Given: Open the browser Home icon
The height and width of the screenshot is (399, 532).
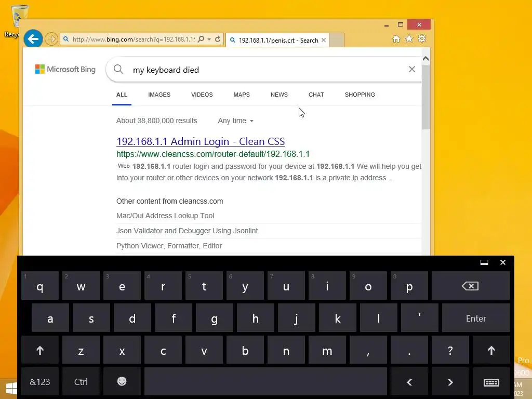Looking at the screenshot, I should [396, 38].
